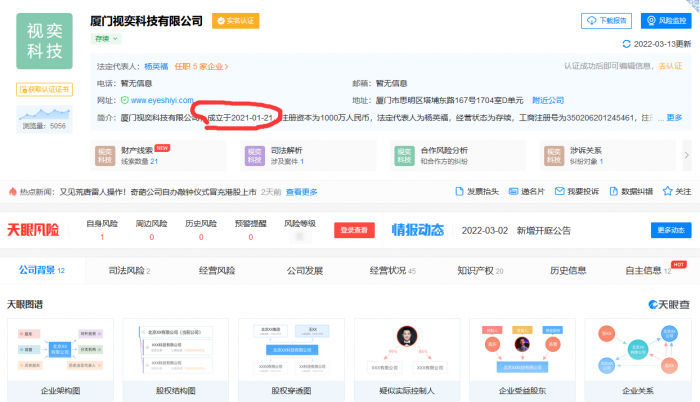Select the 经营状况 tab
Viewport: 700px width, 402px height.
tap(391, 270)
